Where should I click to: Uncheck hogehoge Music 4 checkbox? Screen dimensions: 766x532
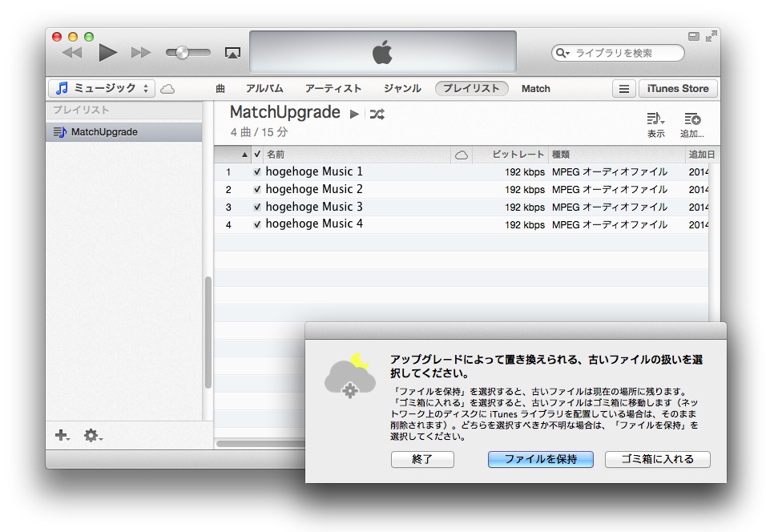coord(257,224)
